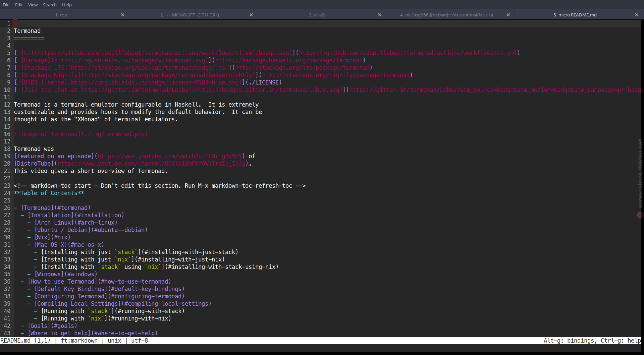Click the 'Termonad' heading on line 2
Screen dimensions: 644x355
pyautogui.click(x=27, y=31)
